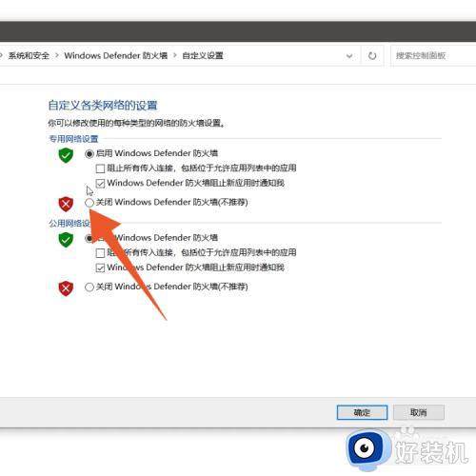
Task: Open the address bar history dropdown arrow
Action: point(349,56)
